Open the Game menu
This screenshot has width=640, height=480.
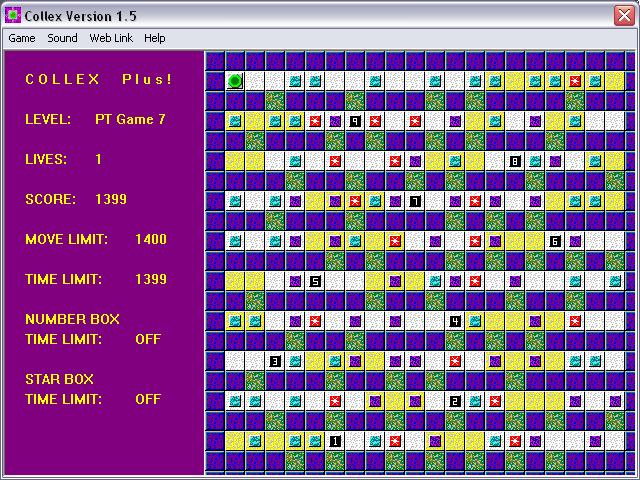point(22,38)
